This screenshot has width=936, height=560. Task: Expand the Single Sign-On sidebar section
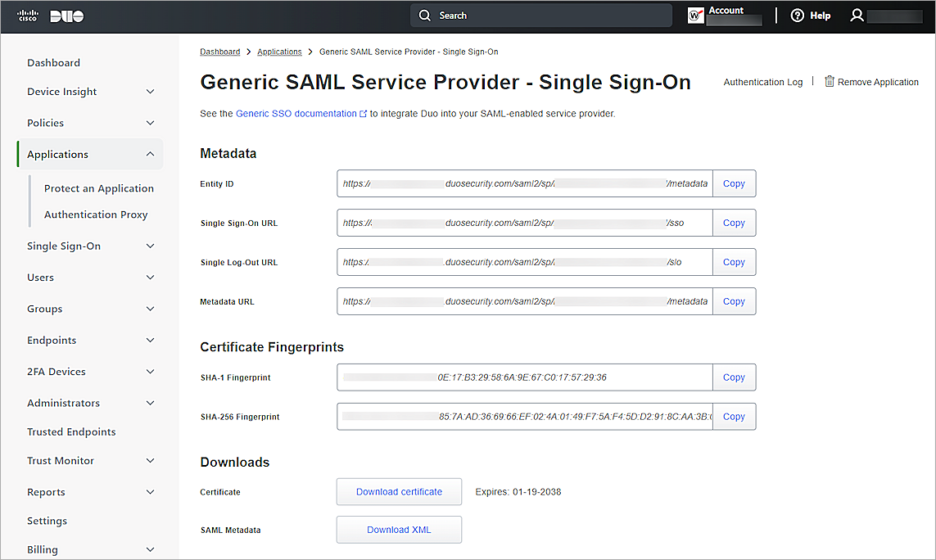pos(150,246)
